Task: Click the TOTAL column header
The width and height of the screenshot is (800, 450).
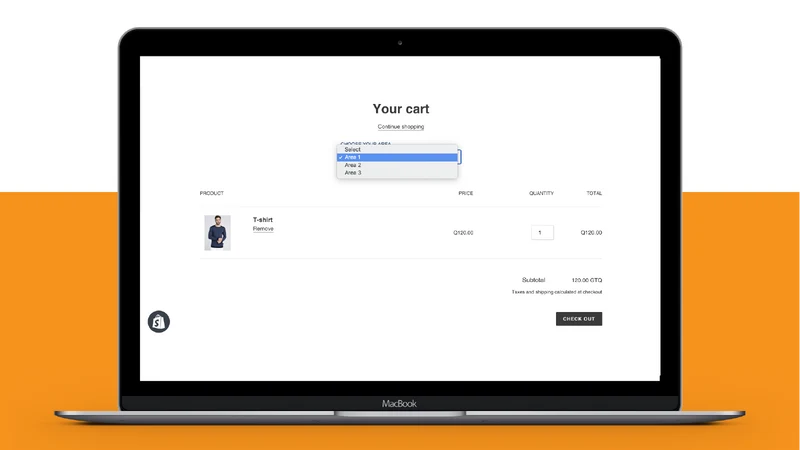Action: [594, 193]
